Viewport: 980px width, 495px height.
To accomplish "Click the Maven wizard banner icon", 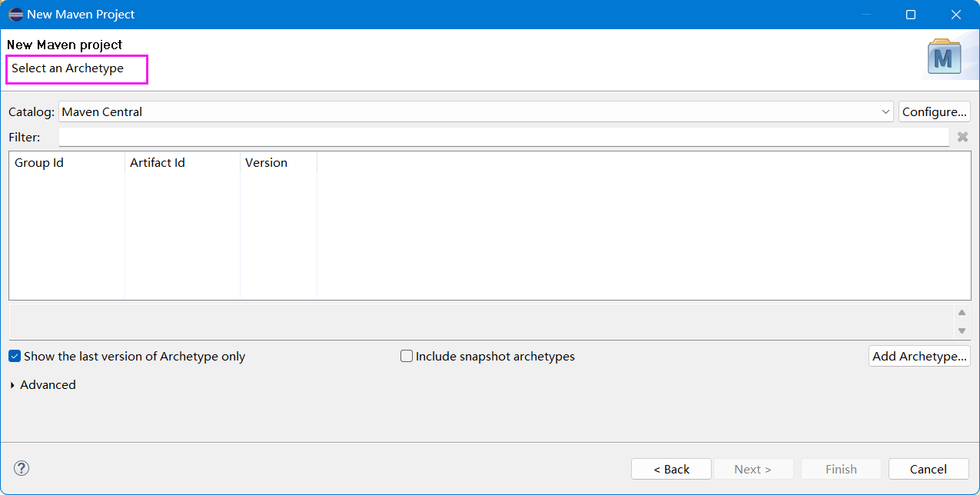I will click(x=944, y=58).
